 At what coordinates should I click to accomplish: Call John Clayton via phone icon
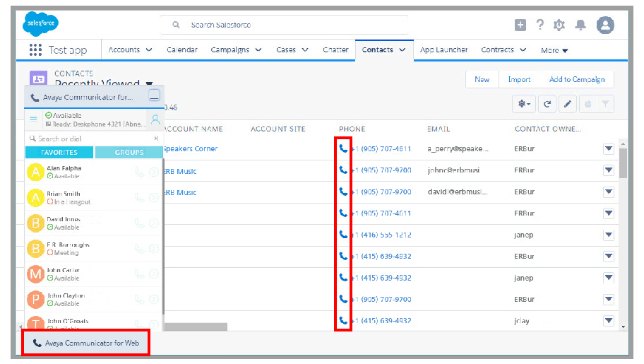[x=139, y=300]
